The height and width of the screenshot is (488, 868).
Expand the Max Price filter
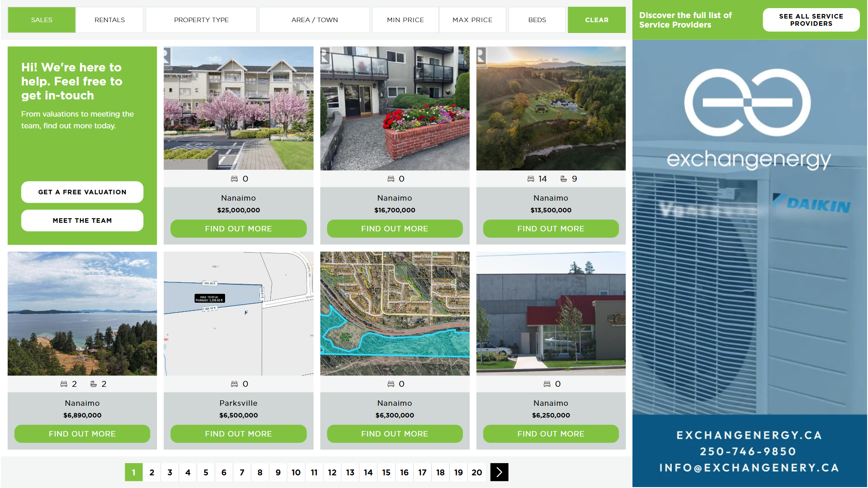pyautogui.click(x=472, y=20)
